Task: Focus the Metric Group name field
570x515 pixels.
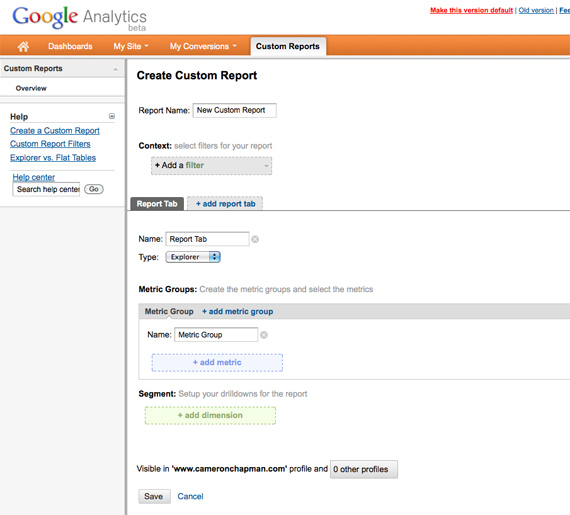Action: tap(216, 335)
